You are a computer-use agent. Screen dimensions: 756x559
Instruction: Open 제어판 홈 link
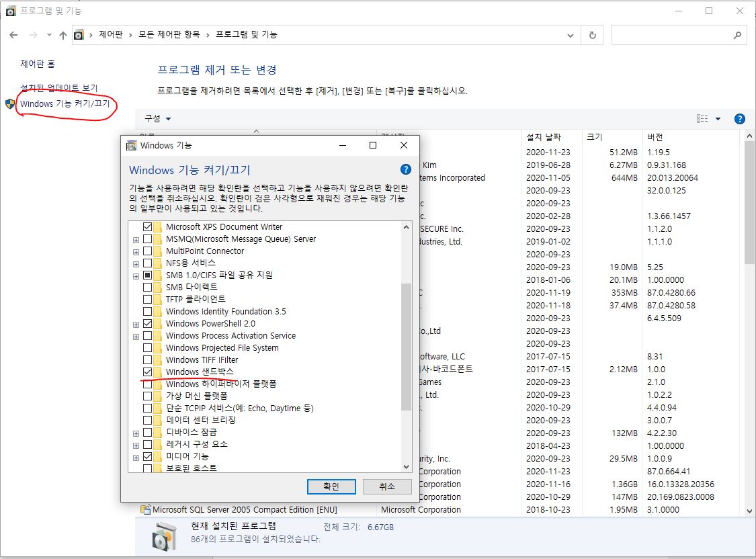click(x=38, y=64)
